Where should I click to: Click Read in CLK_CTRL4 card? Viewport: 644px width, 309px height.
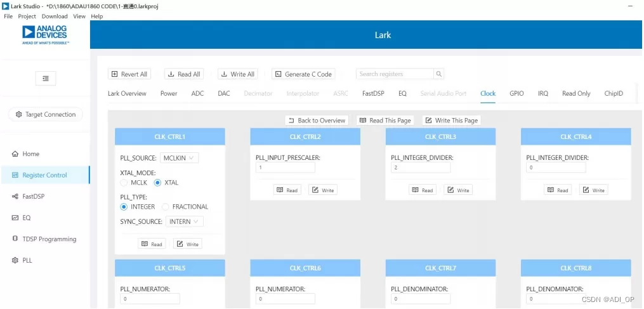(x=558, y=190)
